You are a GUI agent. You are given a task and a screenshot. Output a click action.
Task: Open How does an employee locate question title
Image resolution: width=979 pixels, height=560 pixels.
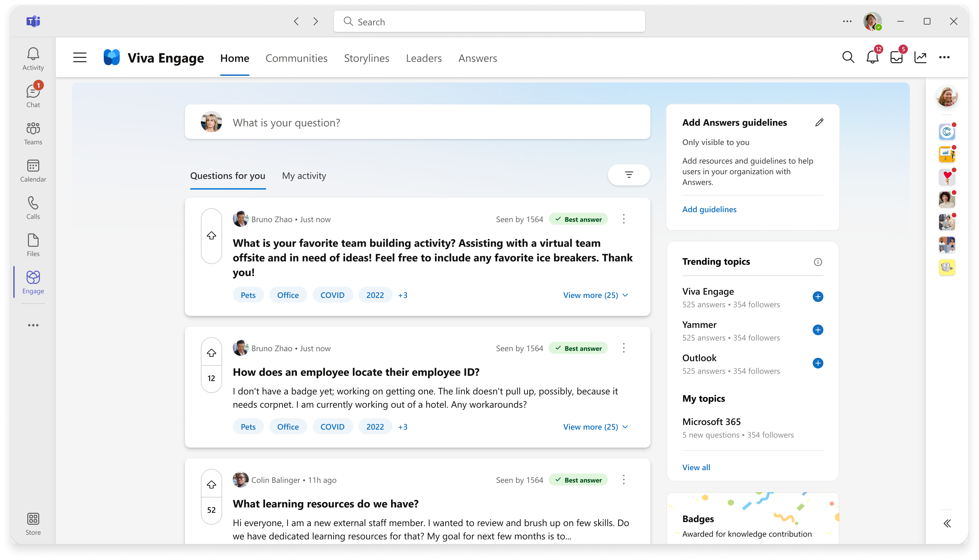[356, 372]
